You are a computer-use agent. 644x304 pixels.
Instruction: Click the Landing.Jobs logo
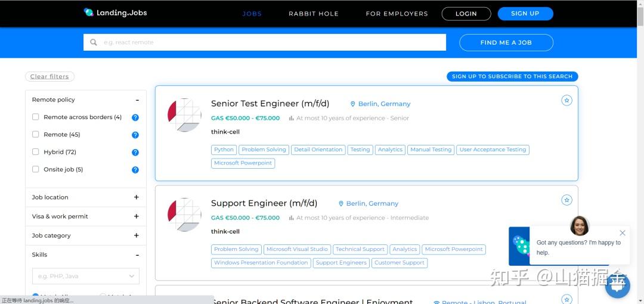click(115, 13)
